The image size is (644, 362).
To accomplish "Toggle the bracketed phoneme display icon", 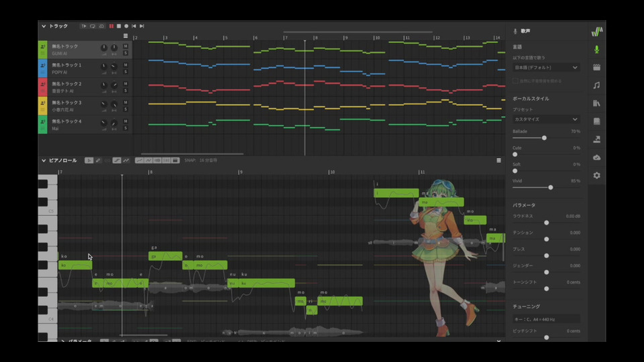I will (x=166, y=160).
